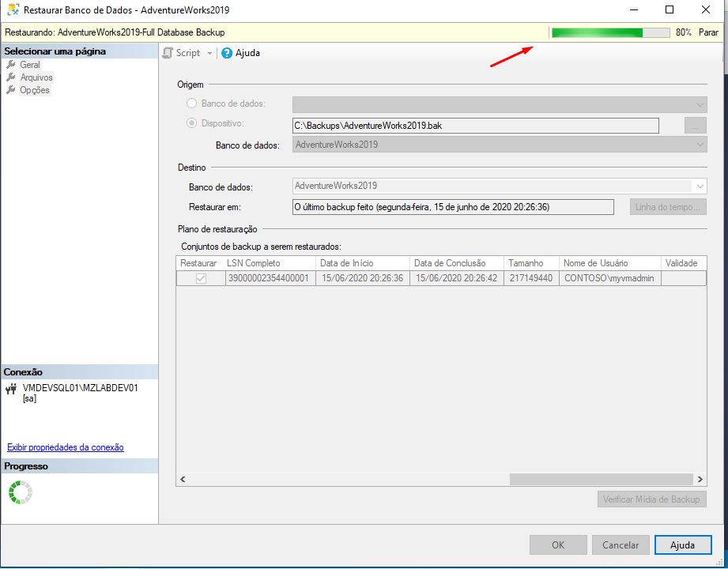Screen dimensions: 728x569
Task: Click the Data de Conclusão column header
Action: pyautogui.click(x=457, y=263)
